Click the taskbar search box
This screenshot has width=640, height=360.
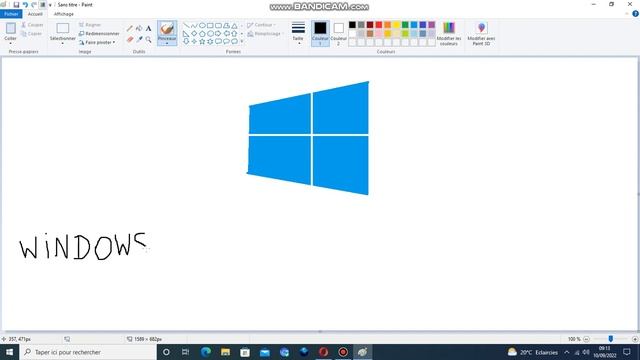[x=88, y=352]
